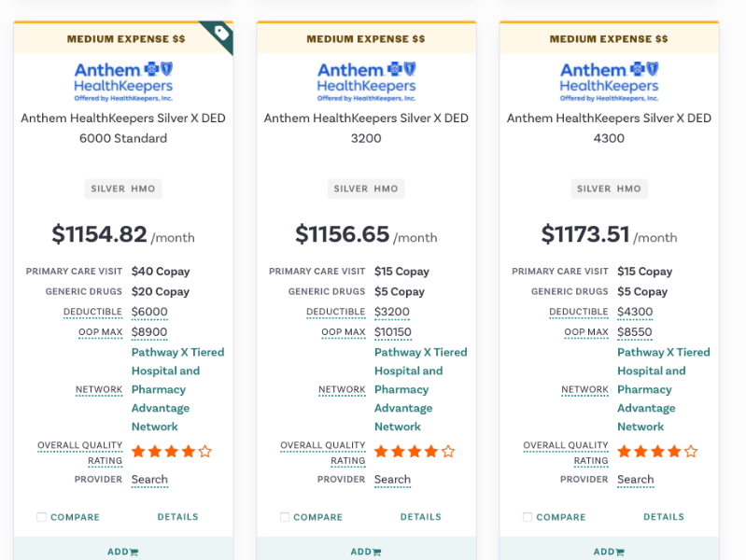Search providers for the DED 6000 plan
746x560 pixels.
(x=149, y=480)
